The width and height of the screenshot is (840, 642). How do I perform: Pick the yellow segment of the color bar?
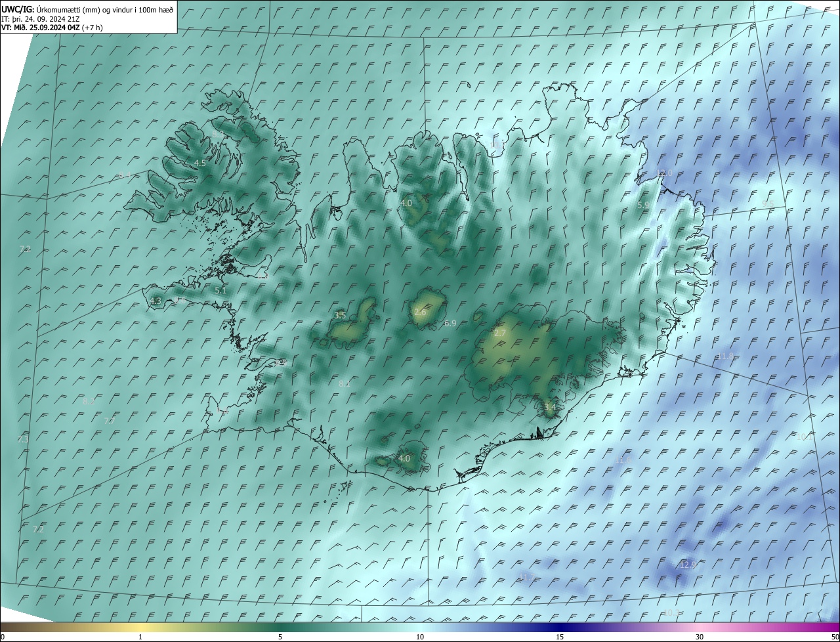point(140,627)
